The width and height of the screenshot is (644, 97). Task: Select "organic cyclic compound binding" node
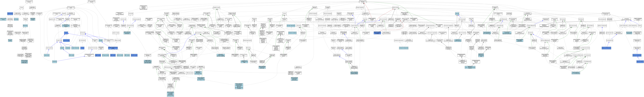18,13
